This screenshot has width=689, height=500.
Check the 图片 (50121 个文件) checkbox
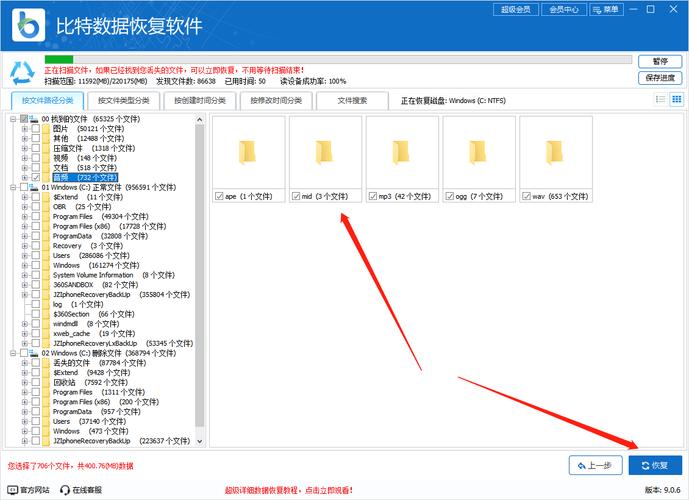36,129
